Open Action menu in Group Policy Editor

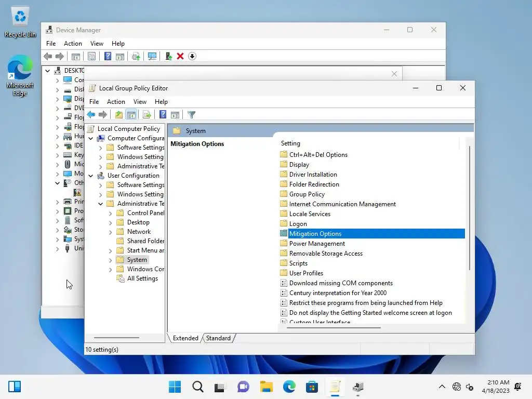(x=116, y=102)
